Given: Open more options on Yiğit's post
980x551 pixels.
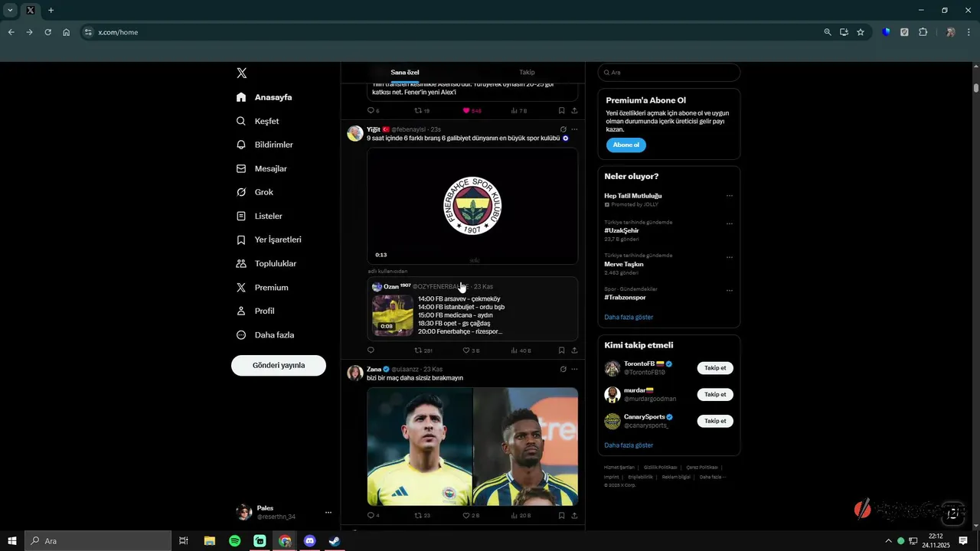Looking at the screenshot, I should [574, 129].
